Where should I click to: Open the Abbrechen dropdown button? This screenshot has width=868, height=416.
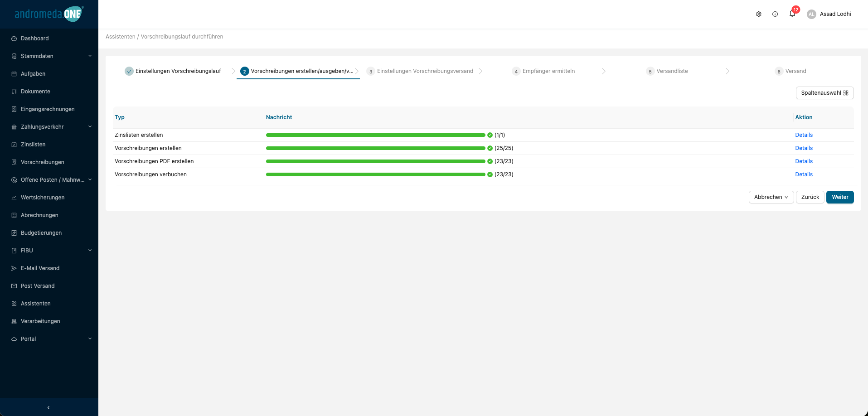tap(771, 197)
